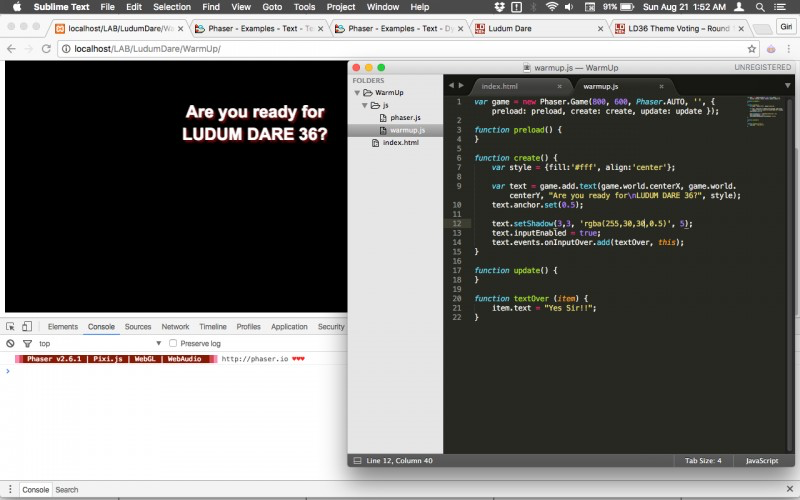
Task: Open the Security tab in DevTools
Action: pos(331,327)
